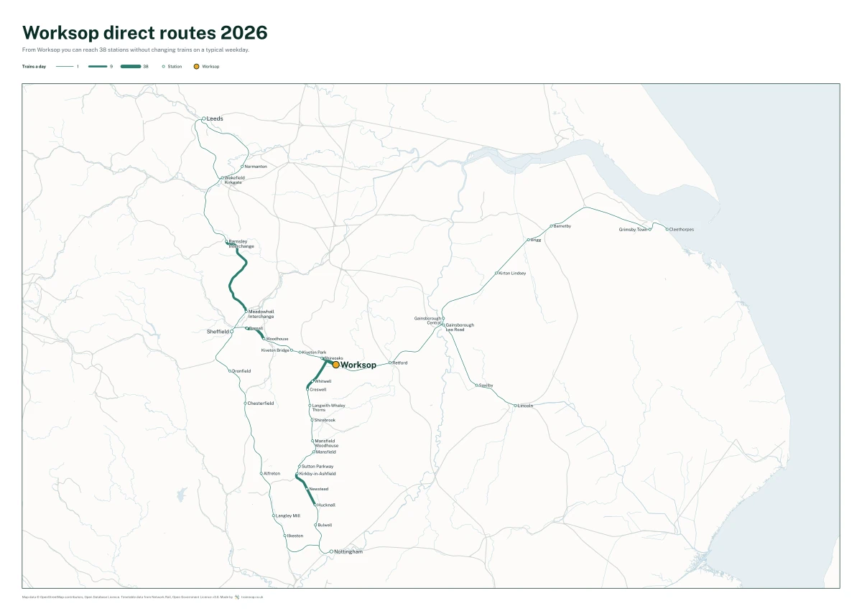This screenshot has height=616, width=862.
Task: Select the Wakefield Kirkgate station label
Action: click(x=235, y=180)
